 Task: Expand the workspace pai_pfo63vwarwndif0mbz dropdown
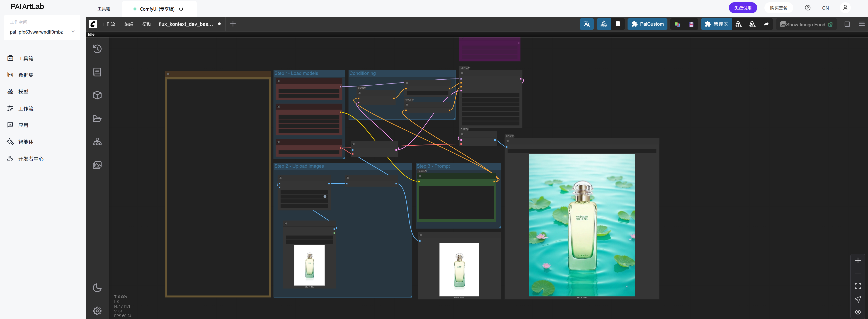click(x=73, y=32)
